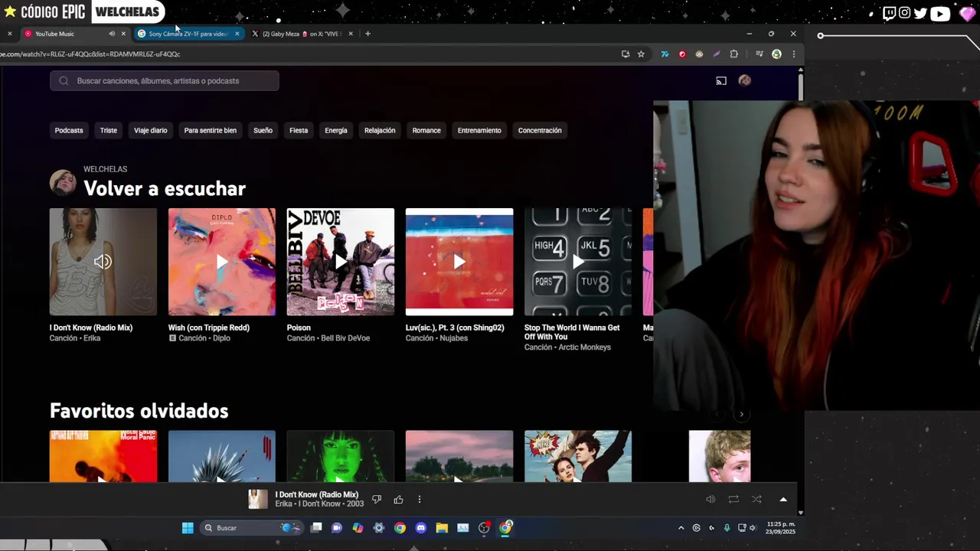The width and height of the screenshot is (980, 551).
Task: Show next Favoritos olvidados items
Action: point(741,414)
